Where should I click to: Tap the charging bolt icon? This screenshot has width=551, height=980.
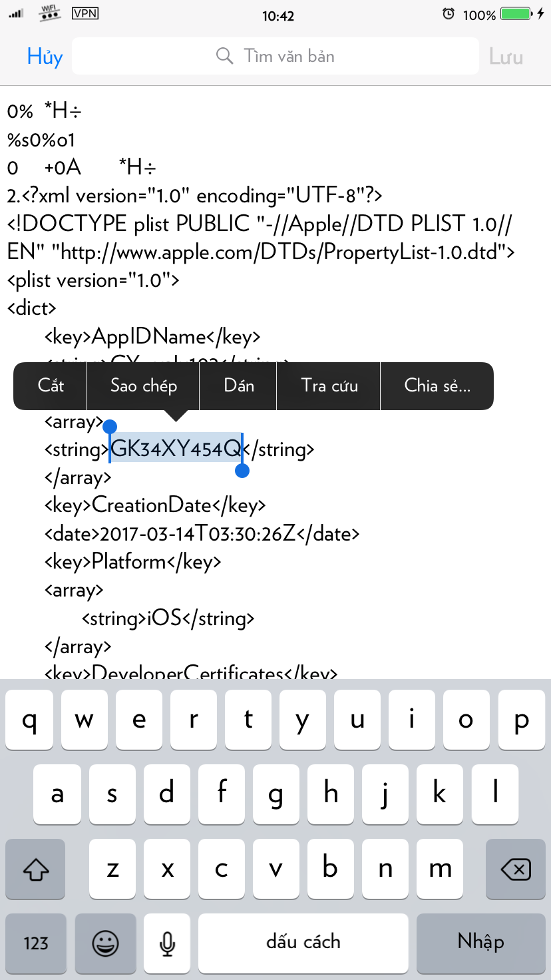pos(539,13)
